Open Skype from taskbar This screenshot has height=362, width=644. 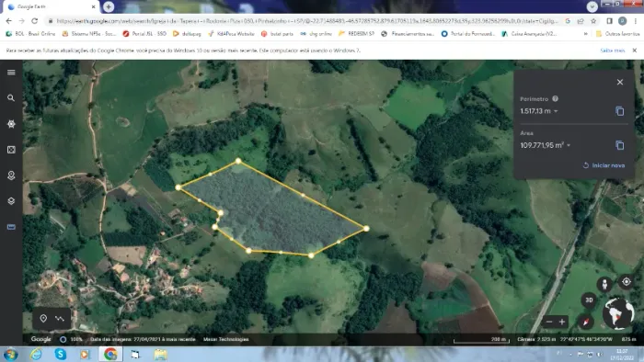(61, 354)
